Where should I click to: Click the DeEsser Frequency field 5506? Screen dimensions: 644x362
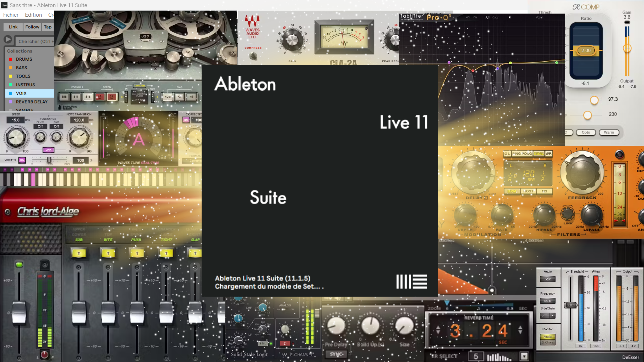(x=548, y=301)
